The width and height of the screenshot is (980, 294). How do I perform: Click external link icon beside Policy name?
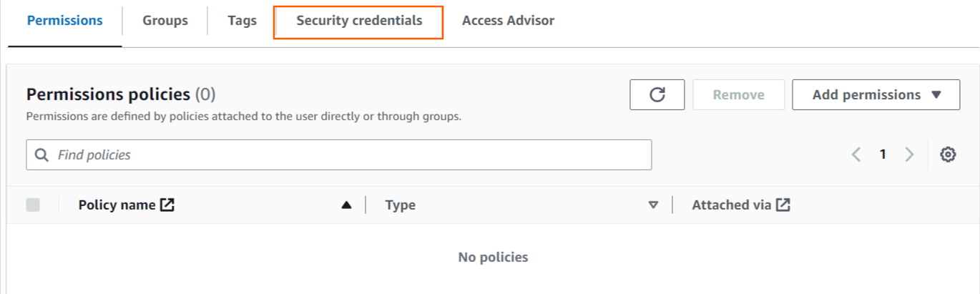tap(167, 205)
